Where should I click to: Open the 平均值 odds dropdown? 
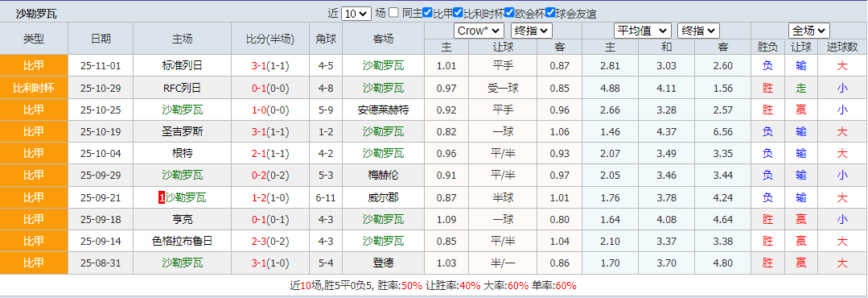coord(642,31)
